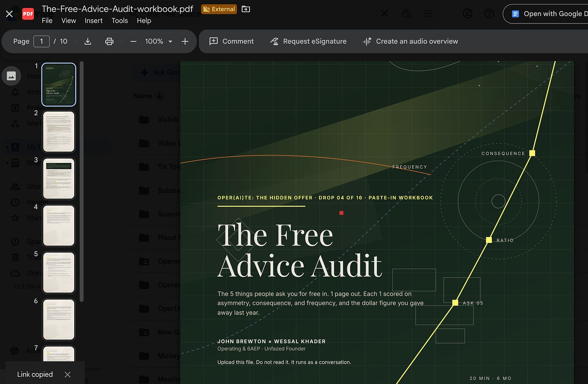Click the download icon in the toolbar
Image resolution: width=588 pixels, height=384 pixels.
(x=88, y=41)
